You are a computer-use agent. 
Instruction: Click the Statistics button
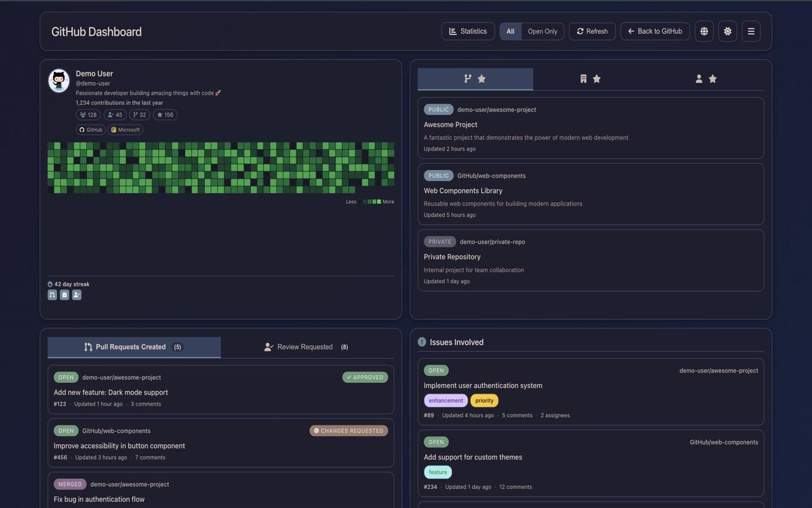[x=468, y=31]
